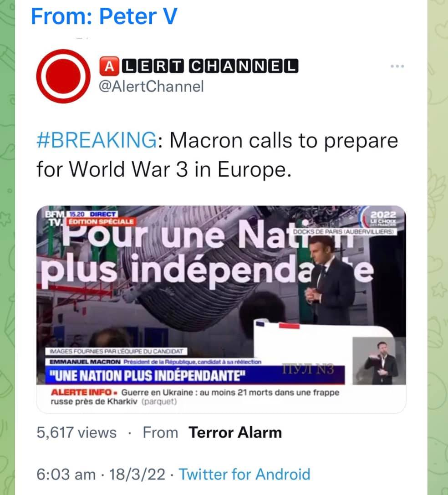Image resolution: width=448 pixels, height=495 pixels.
Task: Tap the 6:03 am timestamp
Action: point(66,474)
